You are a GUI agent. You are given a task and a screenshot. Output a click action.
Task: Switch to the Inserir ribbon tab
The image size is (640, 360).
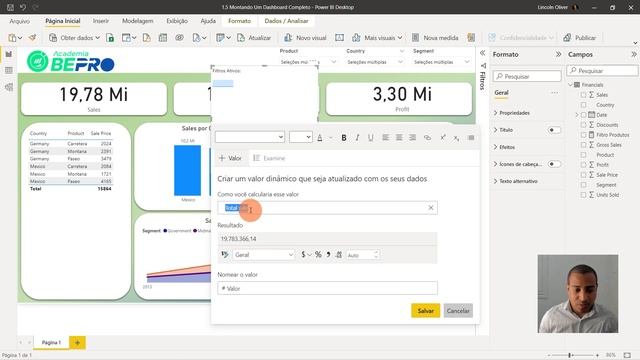click(100, 21)
